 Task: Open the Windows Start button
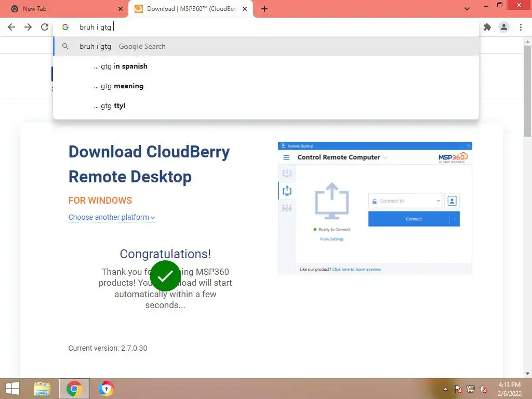(x=12, y=389)
